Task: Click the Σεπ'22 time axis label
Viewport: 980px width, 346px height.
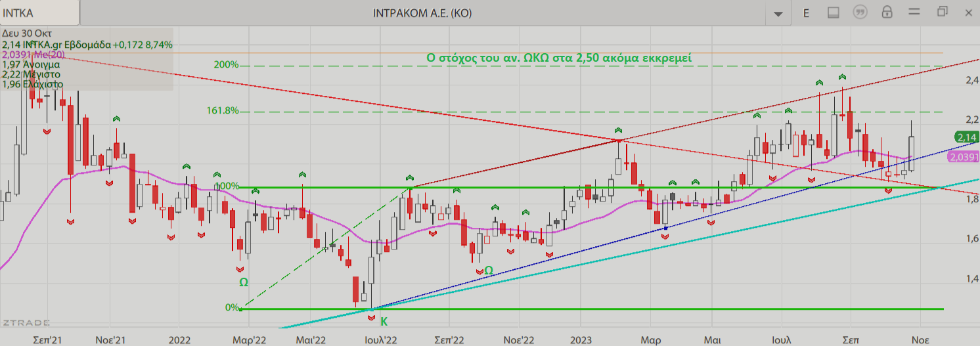Action: click(450, 340)
